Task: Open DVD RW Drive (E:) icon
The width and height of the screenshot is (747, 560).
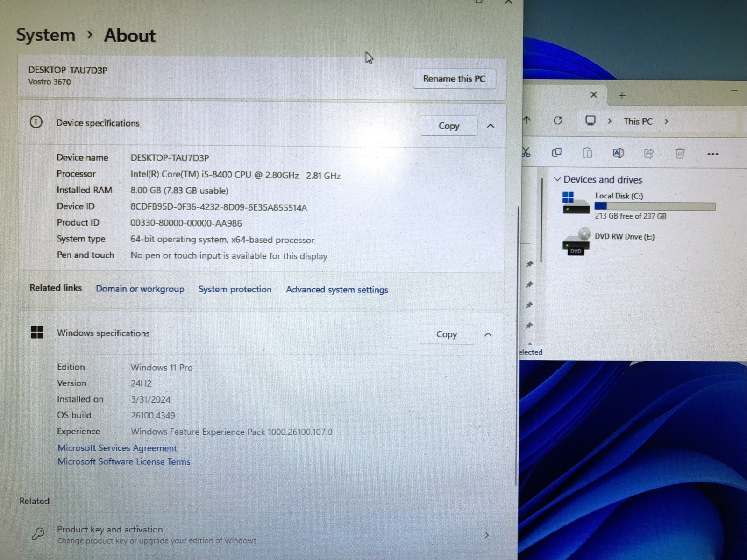Action: tap(576, 241)
